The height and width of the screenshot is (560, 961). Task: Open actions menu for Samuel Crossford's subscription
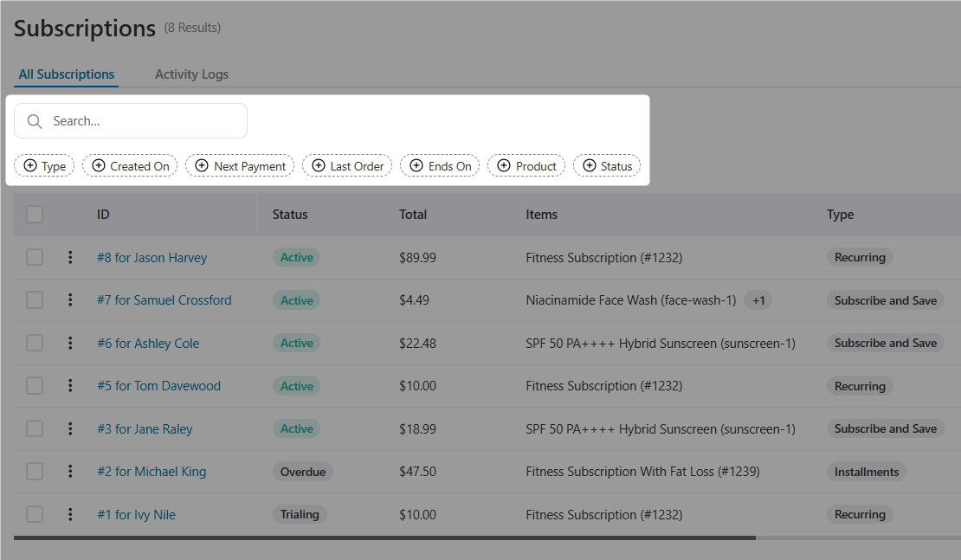pos(70,299)
